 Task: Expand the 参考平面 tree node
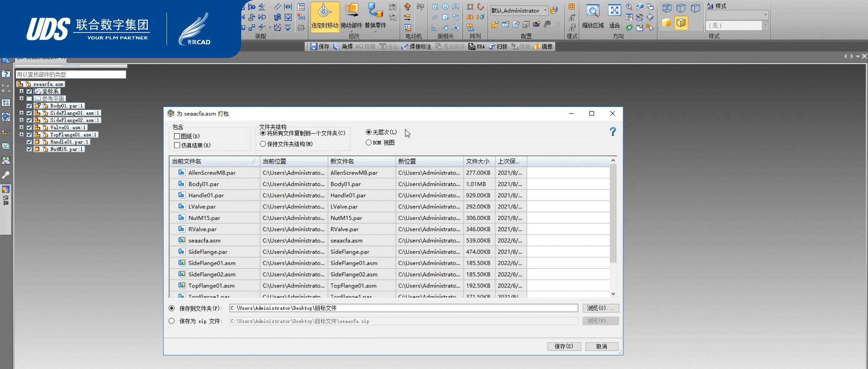click(21, 99)
